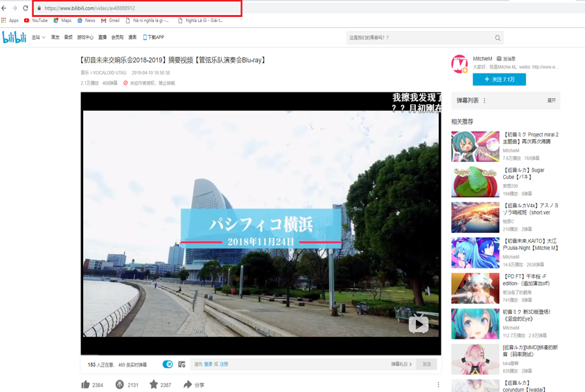Play the video using the play button
Screen dimensions: 585x392
click(418, 324)
